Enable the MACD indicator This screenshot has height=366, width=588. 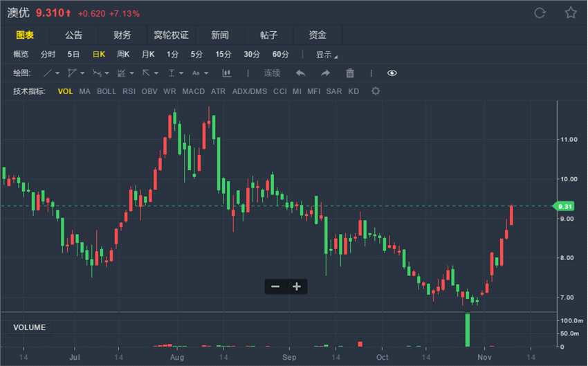tap(194, 91)
